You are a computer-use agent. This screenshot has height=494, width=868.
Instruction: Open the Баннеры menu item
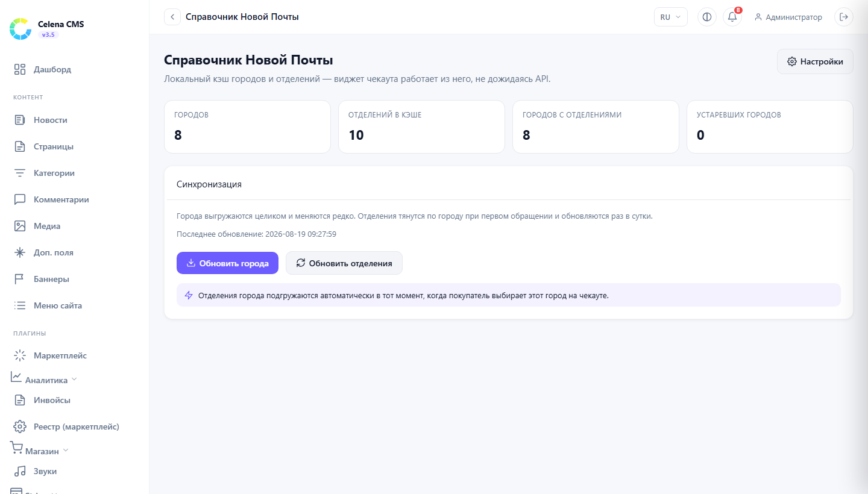tap(75, 279)
